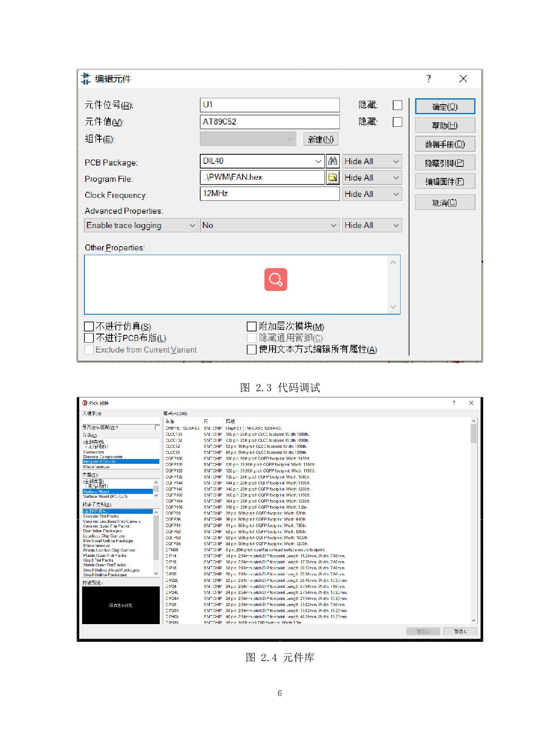Enable 不进行PCB布版(L) checkbox
The image size is (534, 756).
[x=89, y=337]
